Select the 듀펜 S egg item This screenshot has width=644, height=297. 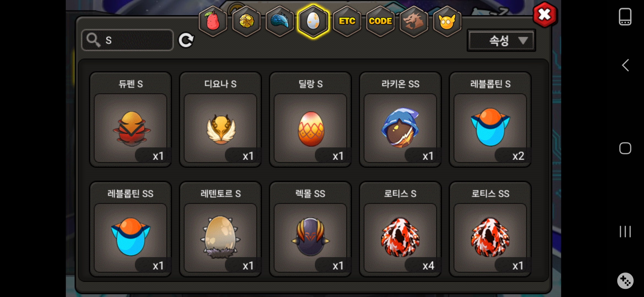[130, 119]
